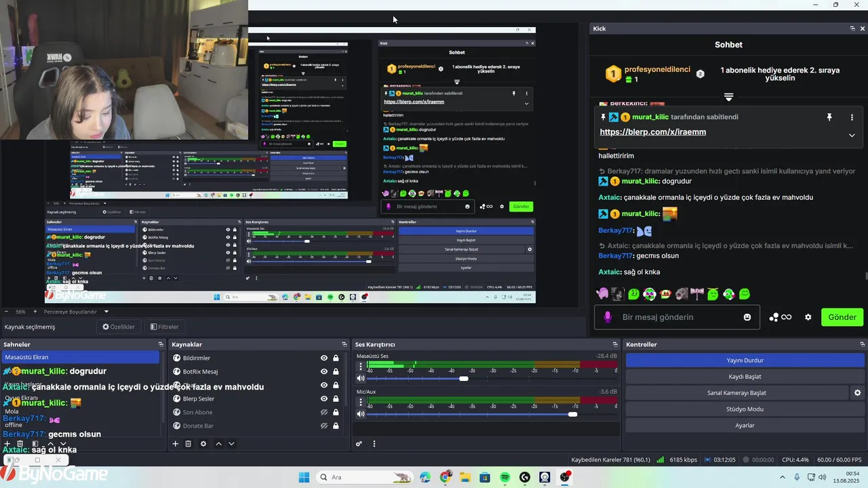Delete selected source with trash icon in Kaynaklar
Viewport: 868px width, 488px height.
click(x=189, y=444)
